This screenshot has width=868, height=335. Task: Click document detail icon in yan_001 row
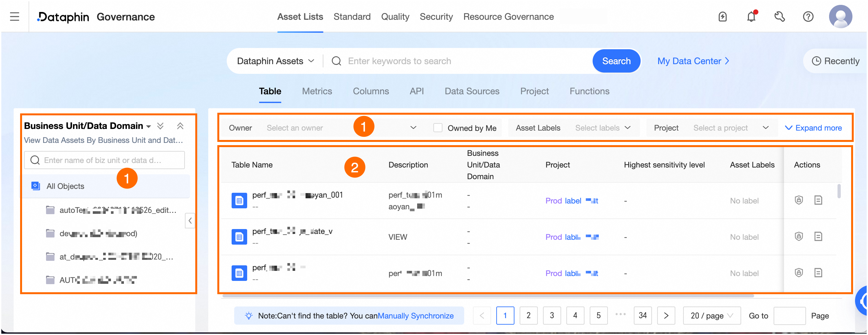pyautogui.click(x=818, y=200)
